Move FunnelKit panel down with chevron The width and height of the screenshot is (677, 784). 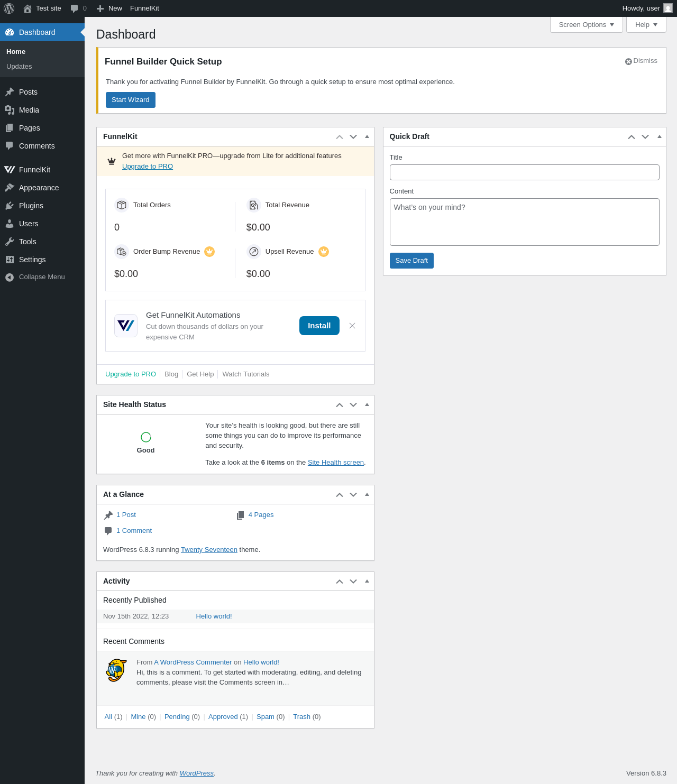point(353,136)
